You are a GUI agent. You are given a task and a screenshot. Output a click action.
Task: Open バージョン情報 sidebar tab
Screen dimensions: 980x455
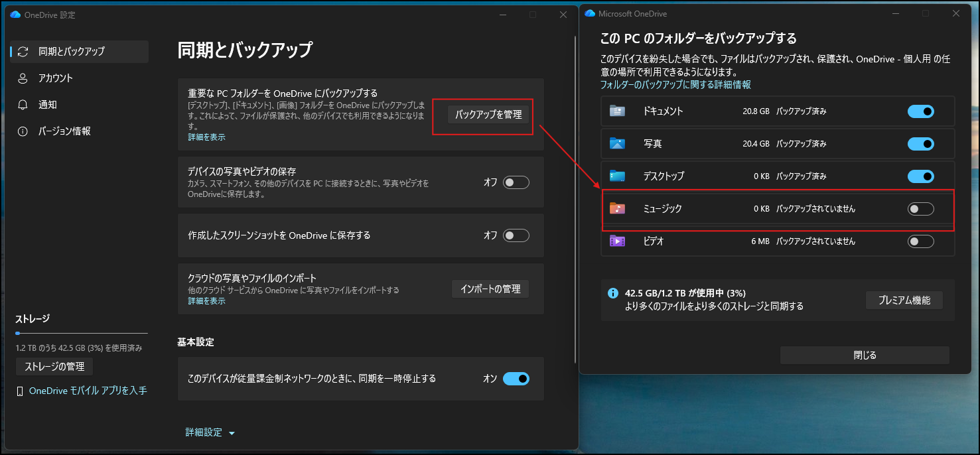(79, 131)
